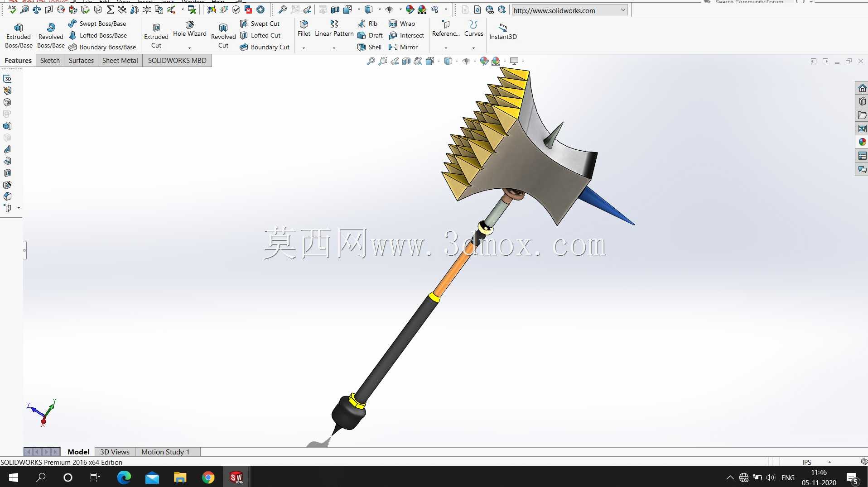Expand the Linear Pattern dropdown arrow
Viewport: 868px width, 487px height.
pos(334,48)
